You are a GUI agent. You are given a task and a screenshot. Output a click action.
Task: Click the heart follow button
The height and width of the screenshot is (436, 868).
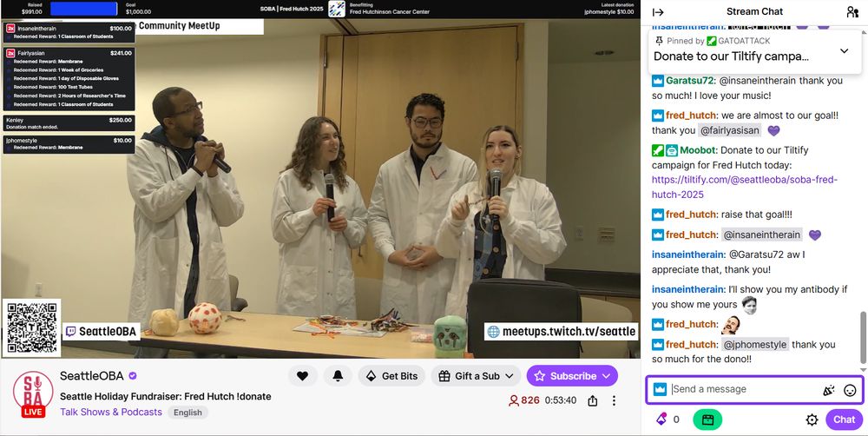pos(302,375)
